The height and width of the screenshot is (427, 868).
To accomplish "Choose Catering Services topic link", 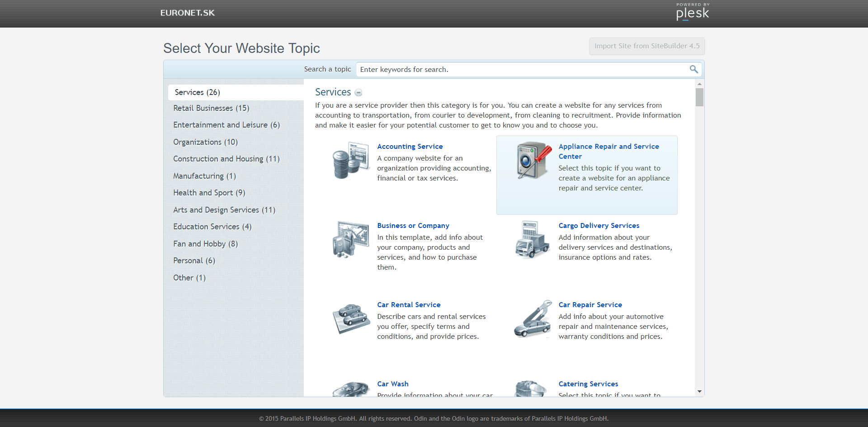I will 588,384.
